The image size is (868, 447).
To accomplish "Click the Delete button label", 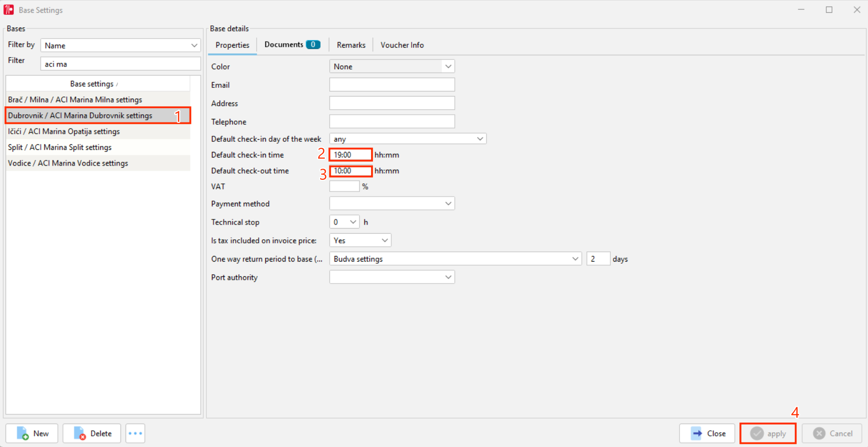I will pos(101,433).
